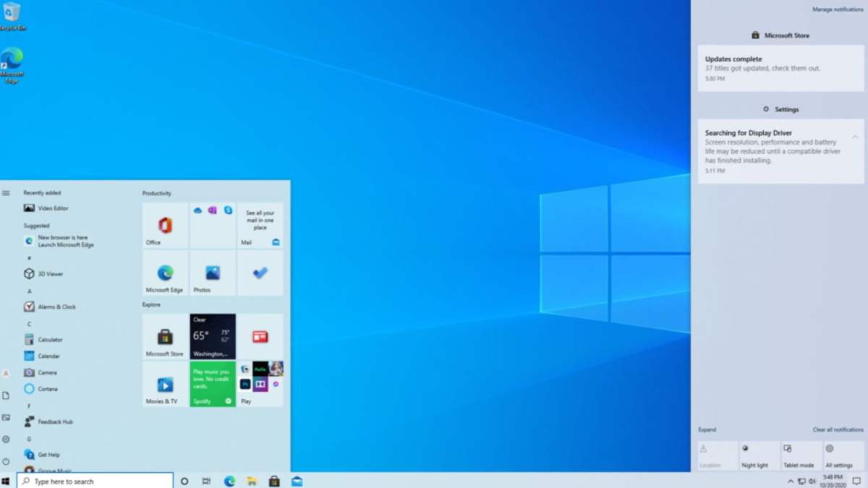Open the Manage notifications link
Viewport: 868px width, 488px height.
[x=836, y=9]
